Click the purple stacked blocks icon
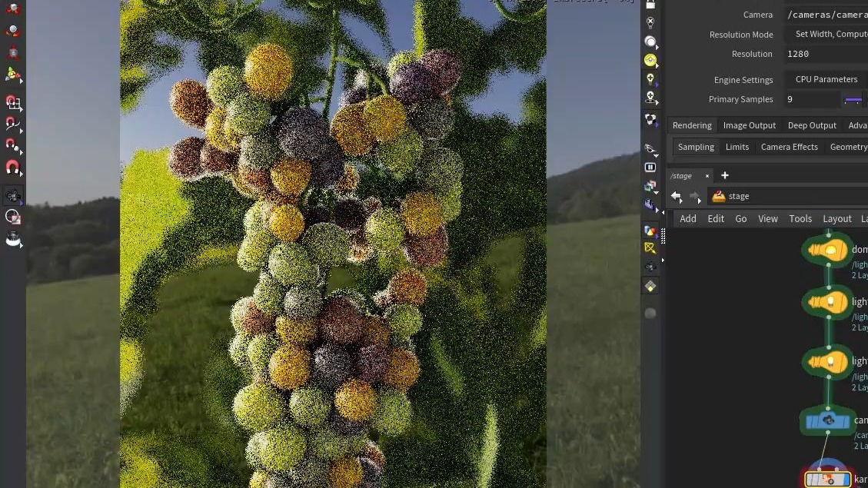The height and width of the screenshot is (488, 868). pyautogui.click(x=650, y=204)
